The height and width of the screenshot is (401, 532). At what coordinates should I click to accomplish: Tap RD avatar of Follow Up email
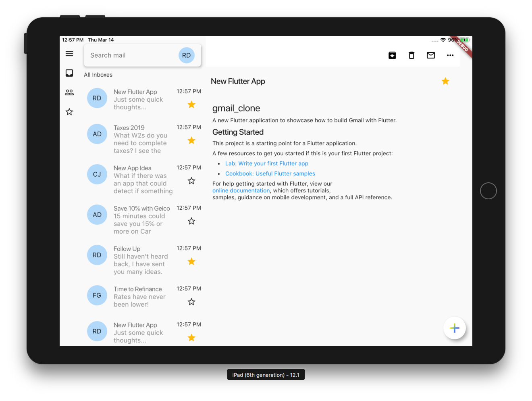pyautogui.click(x=97, y=255)
